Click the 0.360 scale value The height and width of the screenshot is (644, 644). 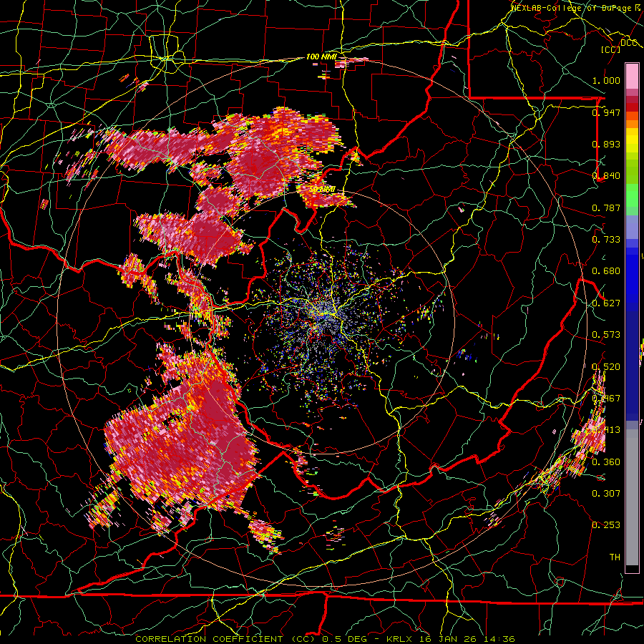coord(606,462)
